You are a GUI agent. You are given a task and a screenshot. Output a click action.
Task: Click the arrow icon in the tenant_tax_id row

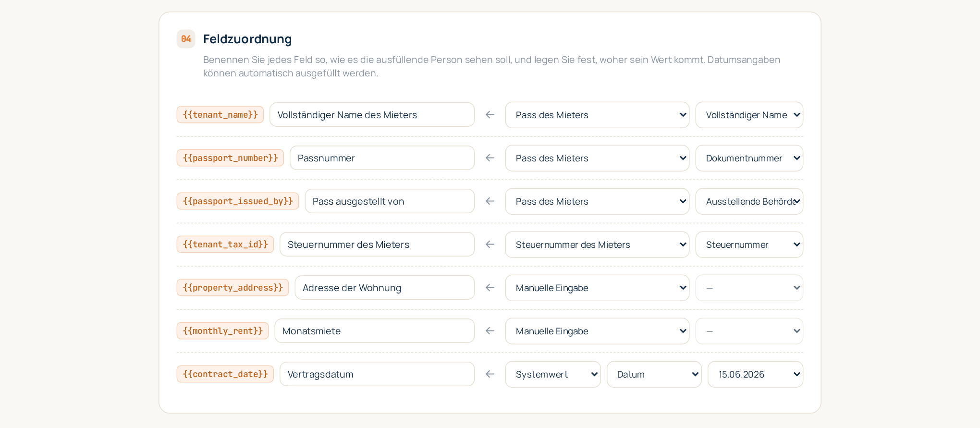coord(490,245)
